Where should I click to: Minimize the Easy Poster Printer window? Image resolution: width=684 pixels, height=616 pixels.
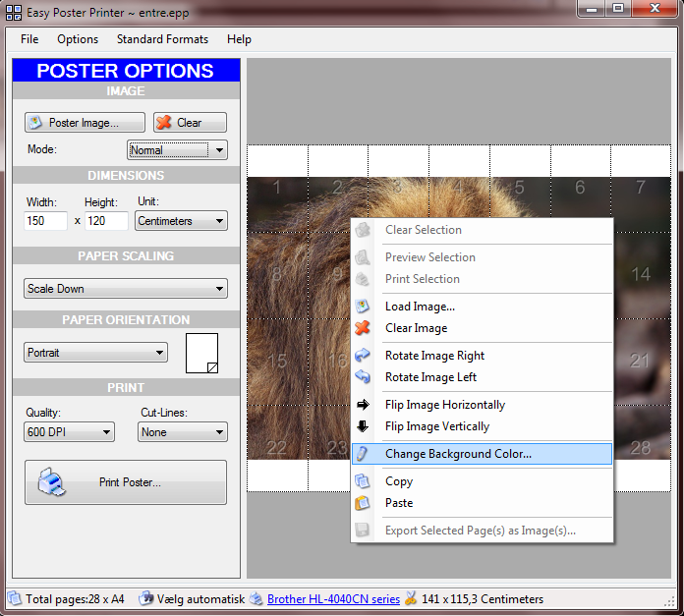(592, 8)
